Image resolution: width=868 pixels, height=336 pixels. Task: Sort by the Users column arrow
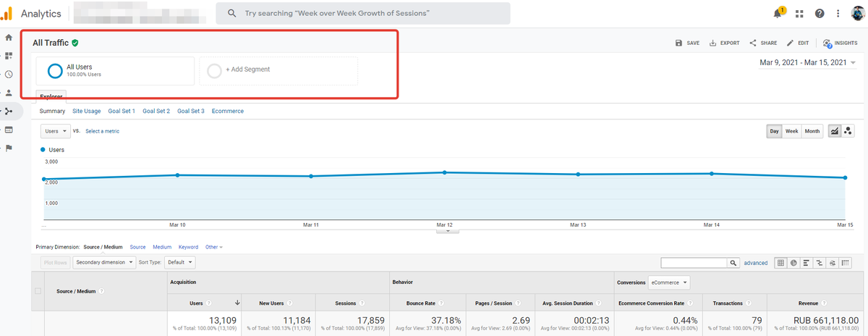pyautogui.click(x=237, y=303)
